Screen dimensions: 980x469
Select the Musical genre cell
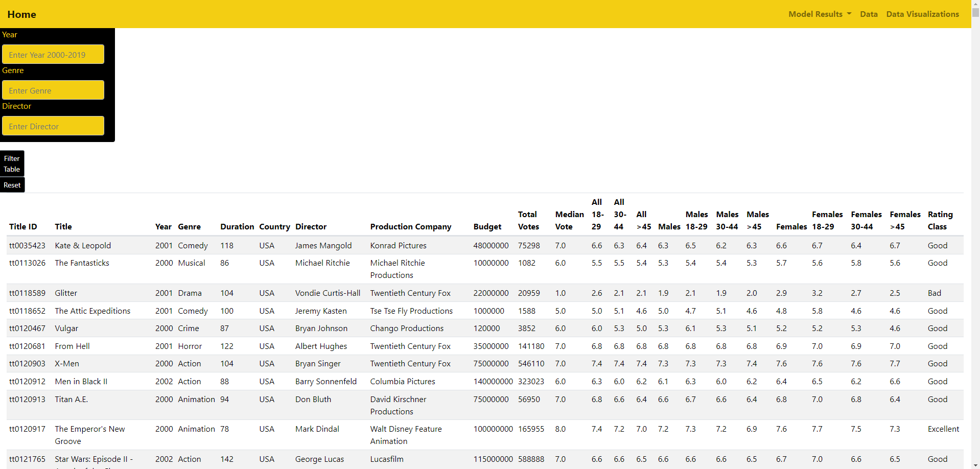192,263
